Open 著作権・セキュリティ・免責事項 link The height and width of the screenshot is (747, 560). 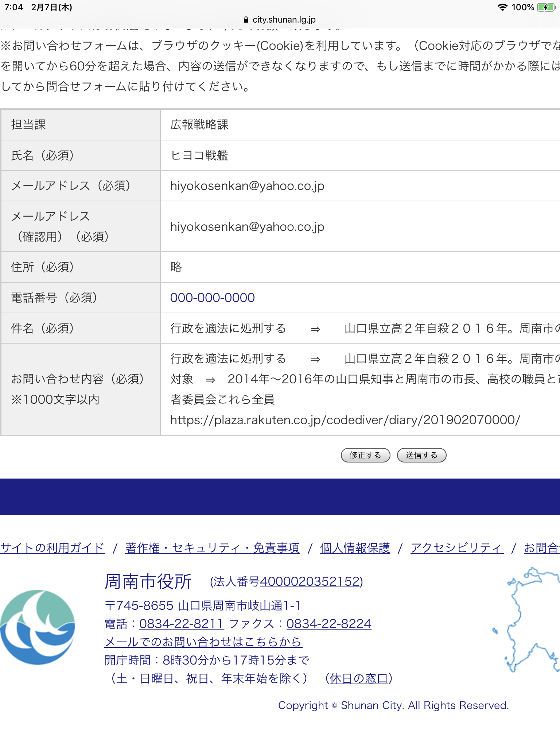[x=212, y=548]
